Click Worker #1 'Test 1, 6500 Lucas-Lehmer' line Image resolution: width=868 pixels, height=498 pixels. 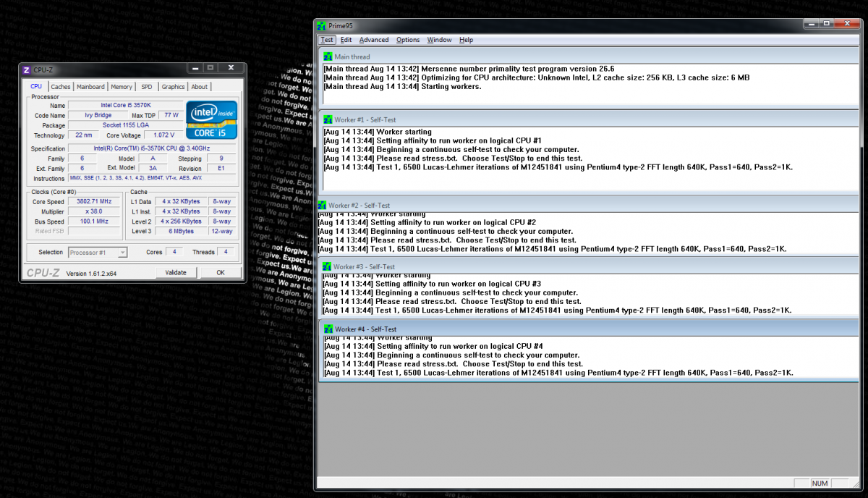(x=558, y=167)
